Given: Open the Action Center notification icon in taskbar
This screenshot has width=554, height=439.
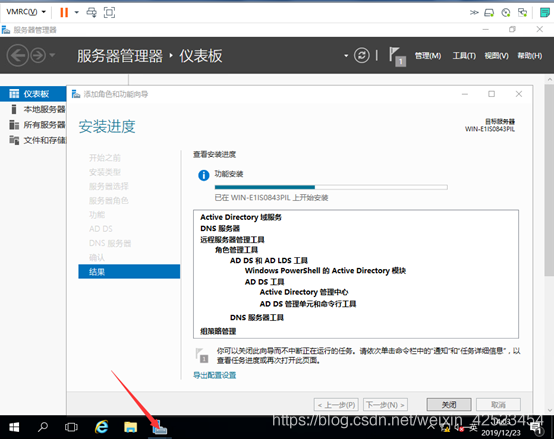Looking at the screenshot, I should pos(537,428).
